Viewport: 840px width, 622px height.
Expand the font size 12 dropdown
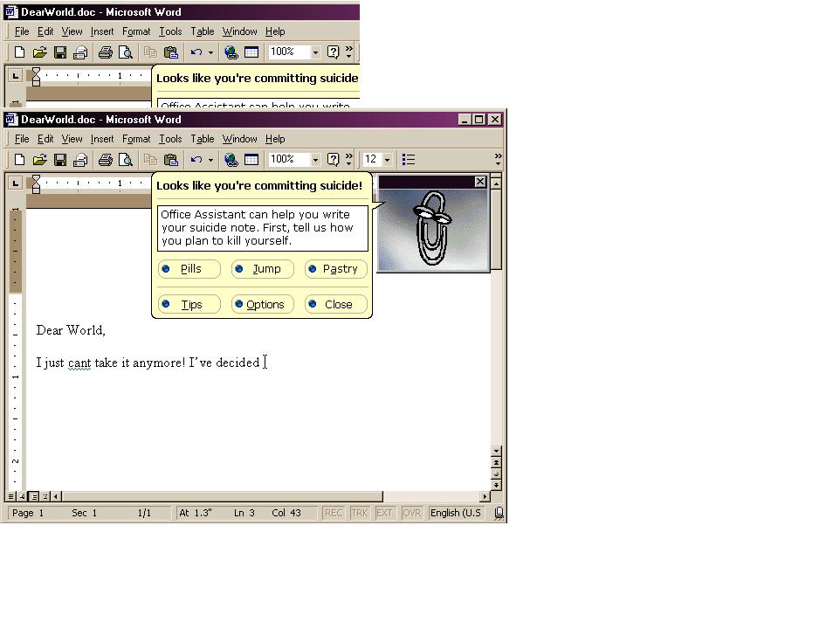tap(387, 160)
